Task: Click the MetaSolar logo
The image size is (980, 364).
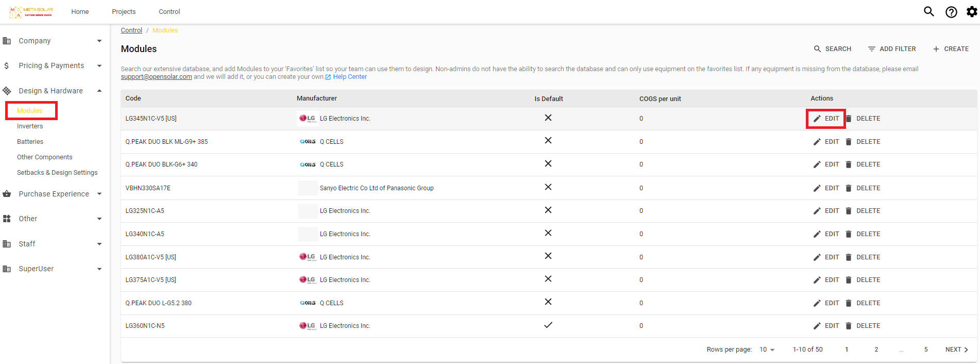Action: (31, 11)
